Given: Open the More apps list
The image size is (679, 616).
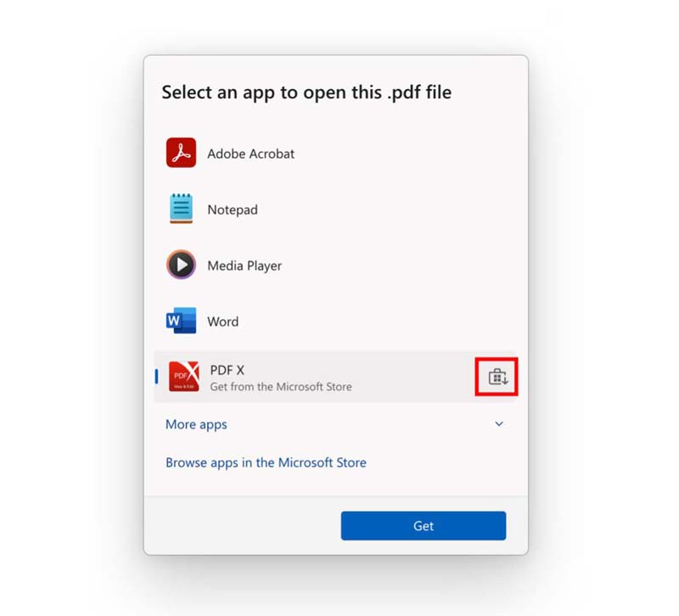Looking at the screenshot, I should click(196, 424).
